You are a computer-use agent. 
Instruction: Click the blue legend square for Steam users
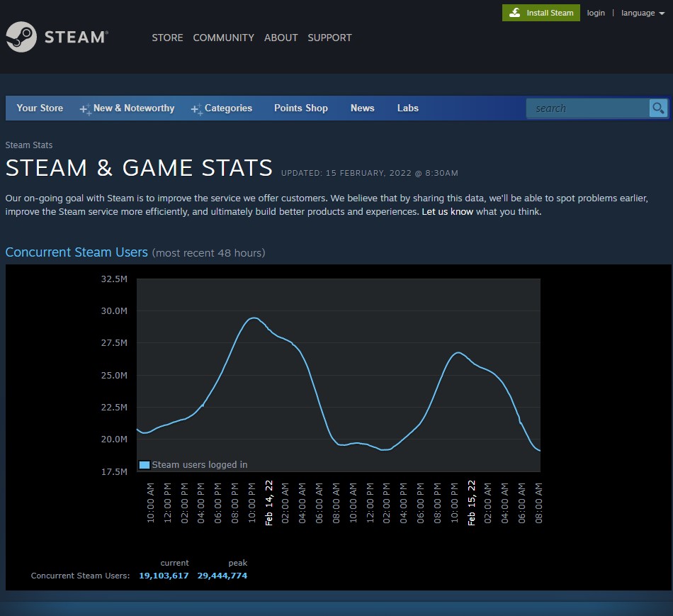point(145,465)
